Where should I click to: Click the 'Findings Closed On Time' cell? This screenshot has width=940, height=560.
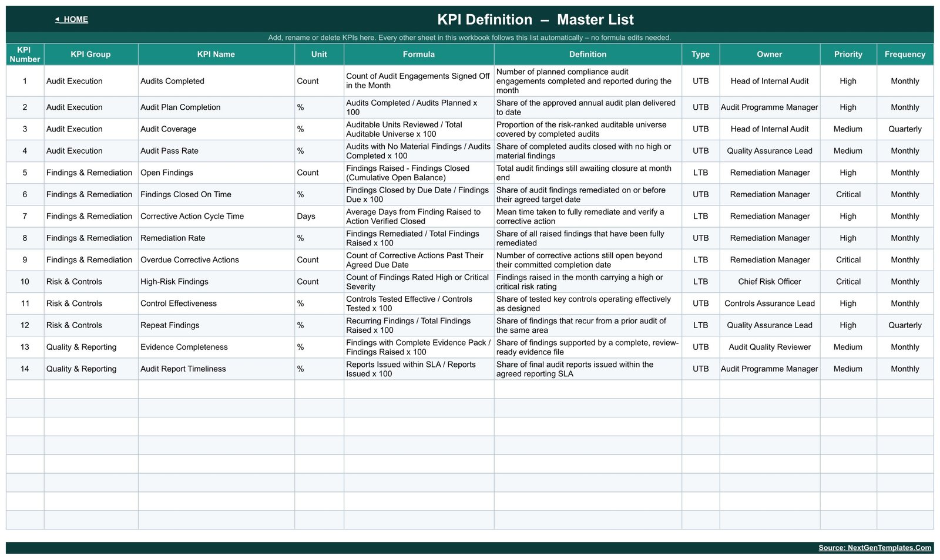coord(216,194)
